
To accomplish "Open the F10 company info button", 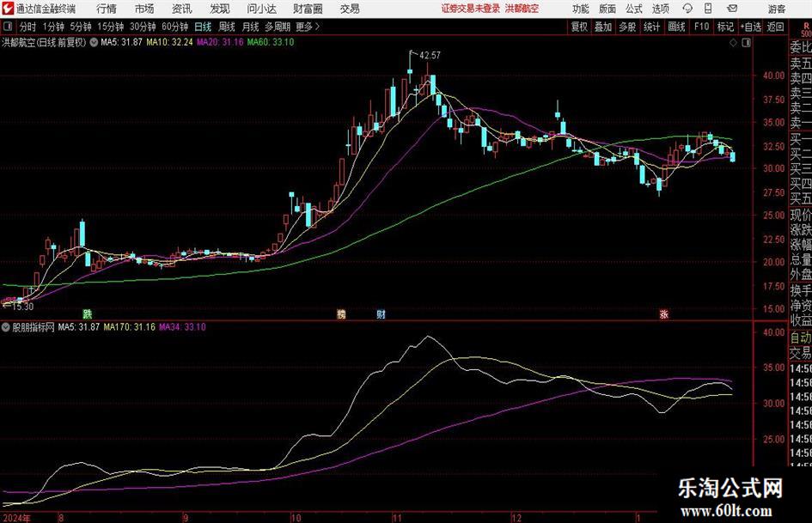I will click(701, 27).
